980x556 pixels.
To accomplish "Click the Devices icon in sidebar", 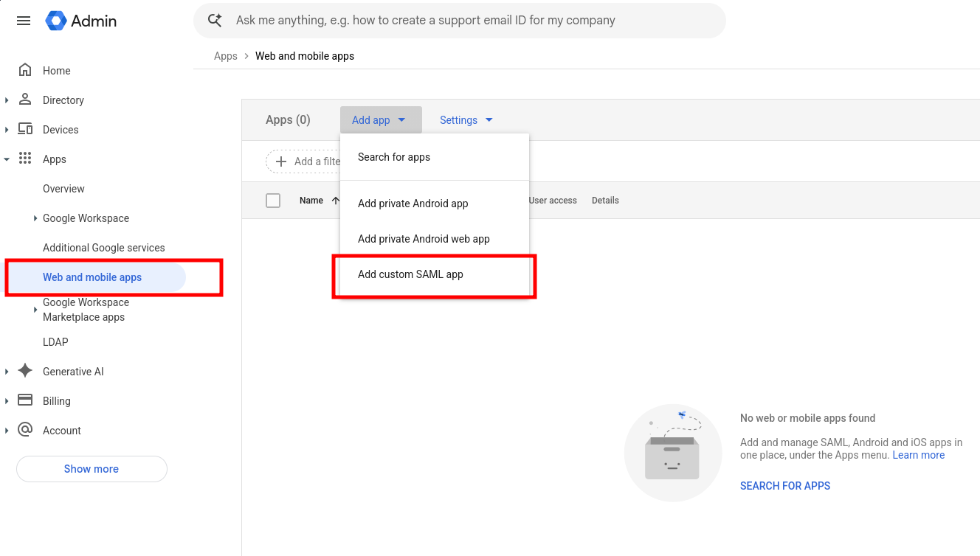I will click(x=25, y=129).
